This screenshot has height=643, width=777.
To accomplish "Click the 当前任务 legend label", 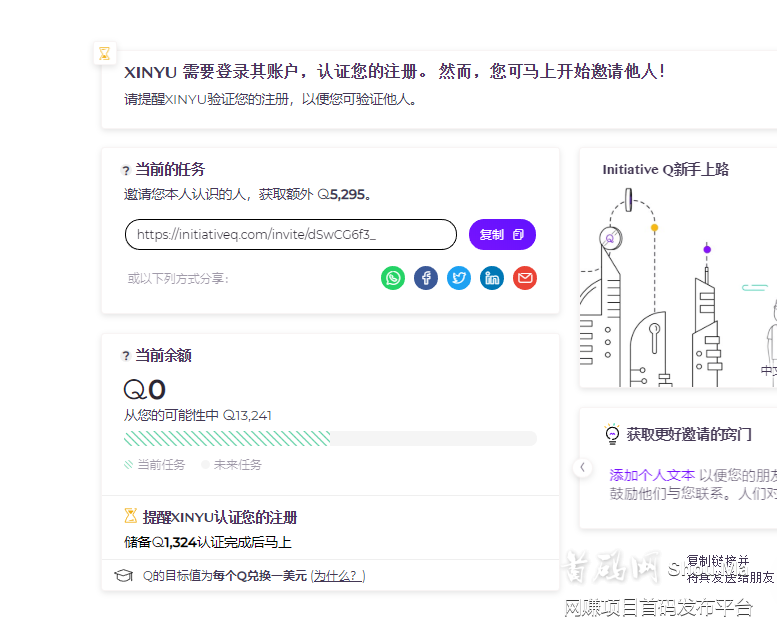I will [x=161, y=465].
